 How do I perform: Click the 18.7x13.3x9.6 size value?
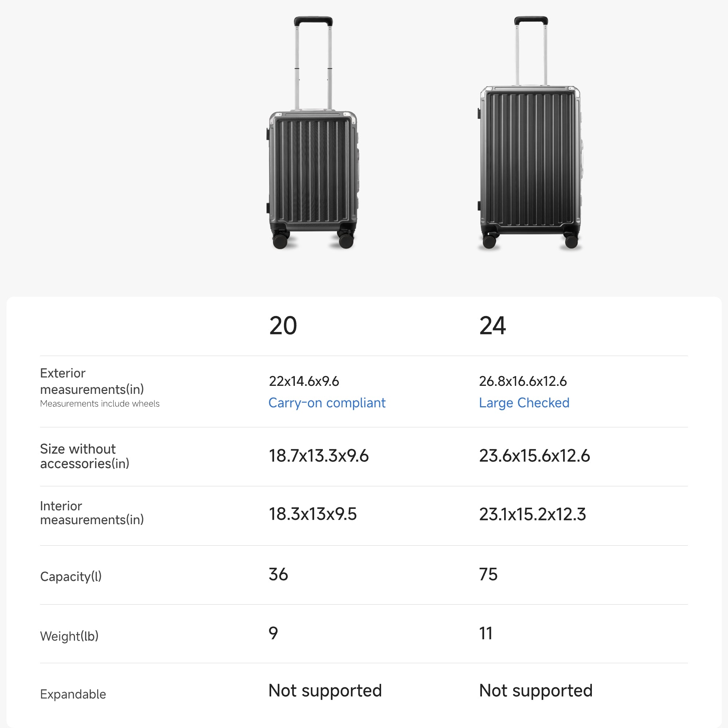click(318, 456)
